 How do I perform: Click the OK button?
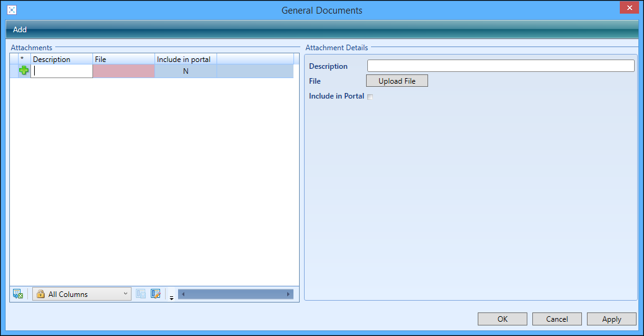(503, 319)
